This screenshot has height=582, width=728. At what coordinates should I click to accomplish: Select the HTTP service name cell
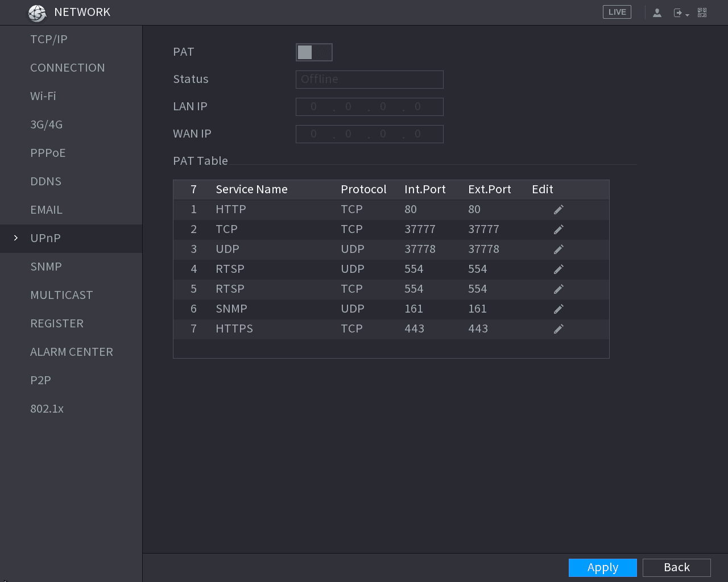tap(231, 210)
